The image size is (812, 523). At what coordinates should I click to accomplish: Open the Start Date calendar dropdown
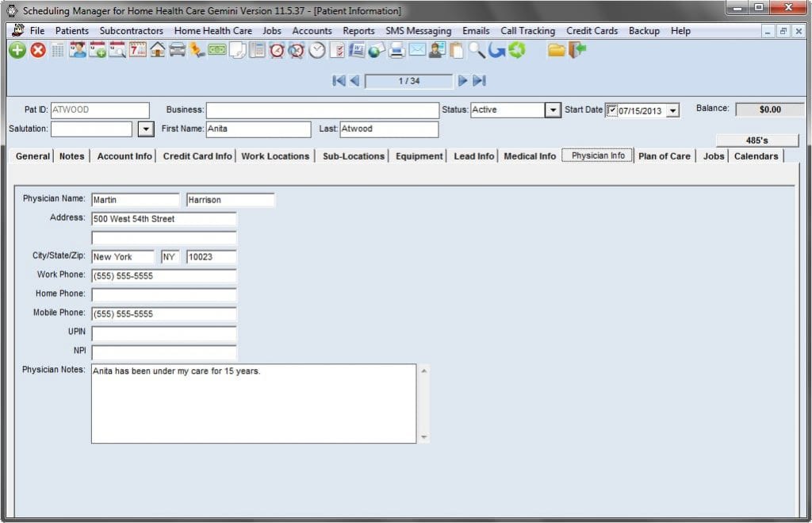672,110
